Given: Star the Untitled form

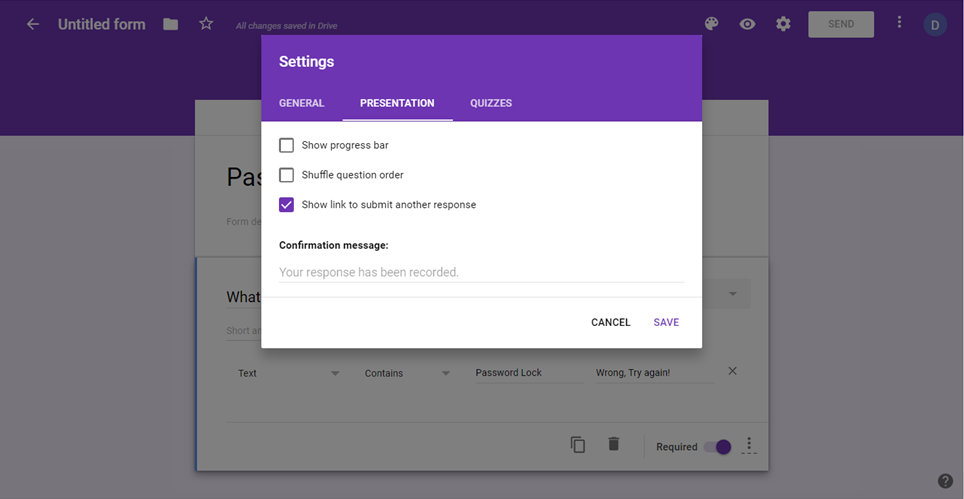Looking at the screenshot, I should (206, 24).
